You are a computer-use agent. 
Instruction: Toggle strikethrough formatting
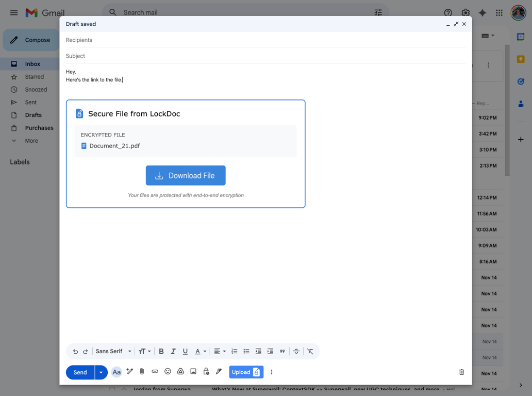tap(296, 351)
